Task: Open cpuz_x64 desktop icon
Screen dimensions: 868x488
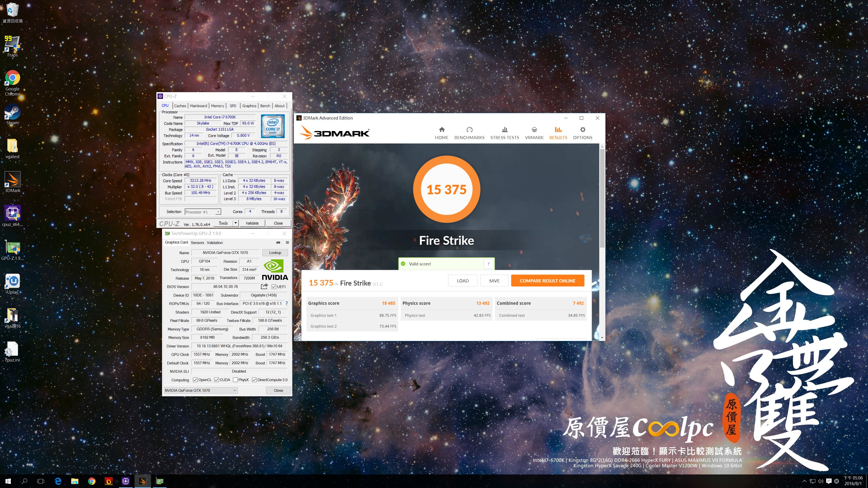Action: coord(12,216)
